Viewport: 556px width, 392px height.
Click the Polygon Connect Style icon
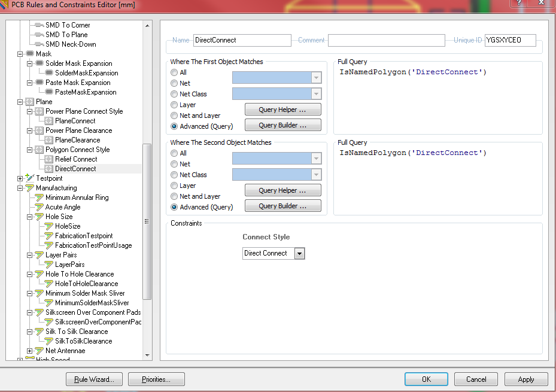pos(40,150)
